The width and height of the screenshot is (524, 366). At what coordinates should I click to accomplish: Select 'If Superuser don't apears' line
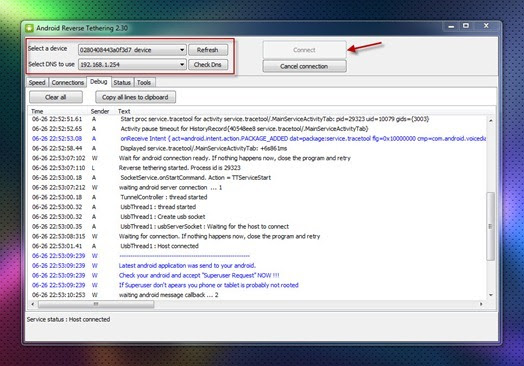point(257,285)
